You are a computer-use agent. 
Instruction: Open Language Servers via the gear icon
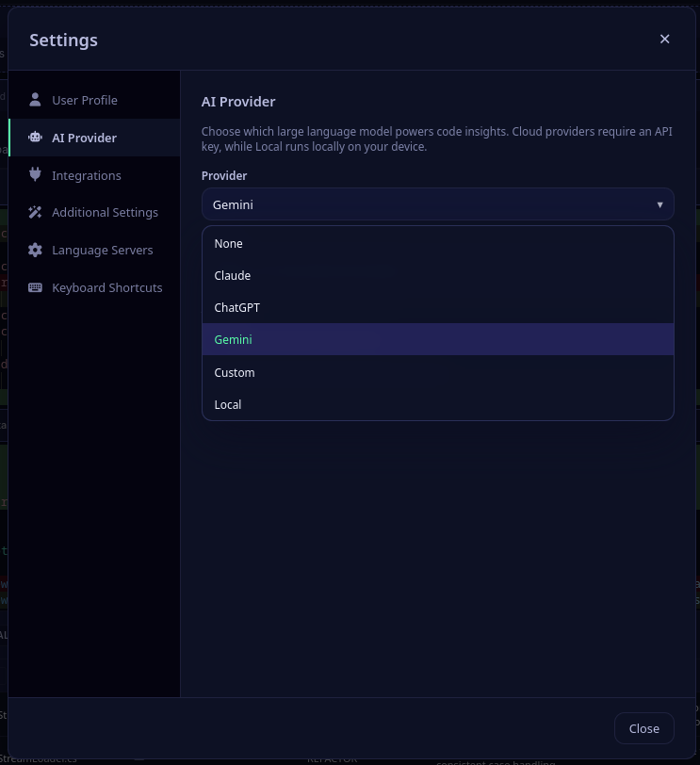35,250
